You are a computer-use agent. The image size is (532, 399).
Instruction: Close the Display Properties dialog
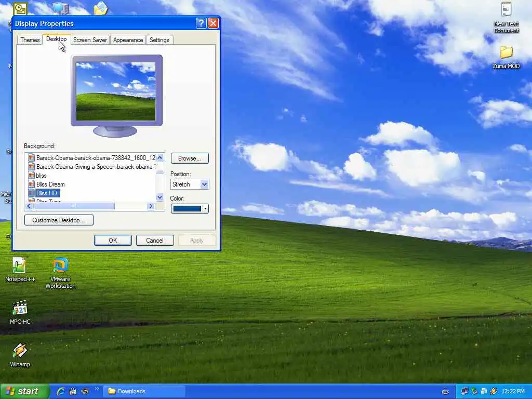[x=213, y=23]
